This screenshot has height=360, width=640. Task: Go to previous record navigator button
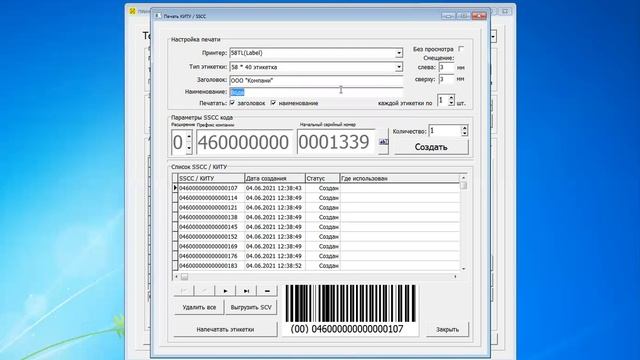(204, 291)
